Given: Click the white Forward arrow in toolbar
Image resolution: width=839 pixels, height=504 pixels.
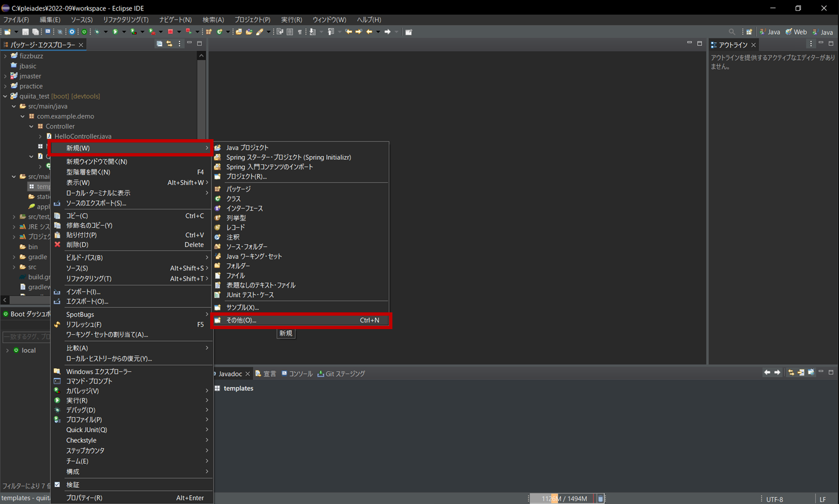Looking at the screenshot, I should (387, 32).
